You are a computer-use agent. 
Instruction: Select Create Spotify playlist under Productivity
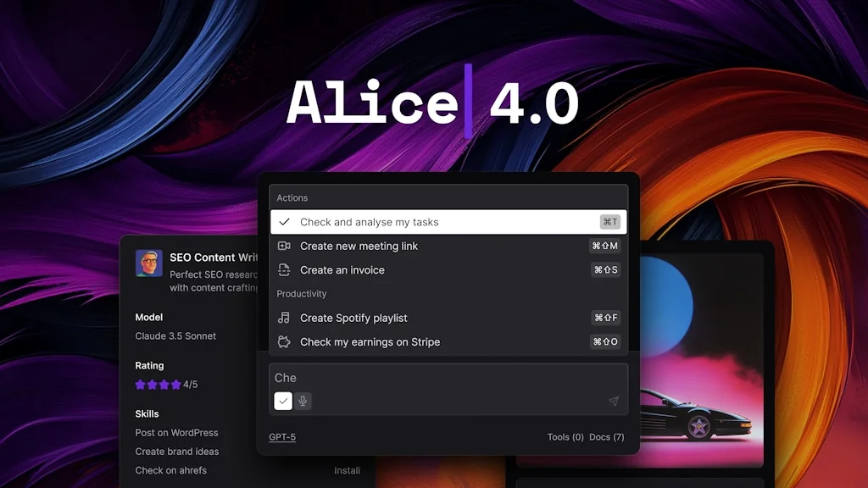tap(353, 318)
